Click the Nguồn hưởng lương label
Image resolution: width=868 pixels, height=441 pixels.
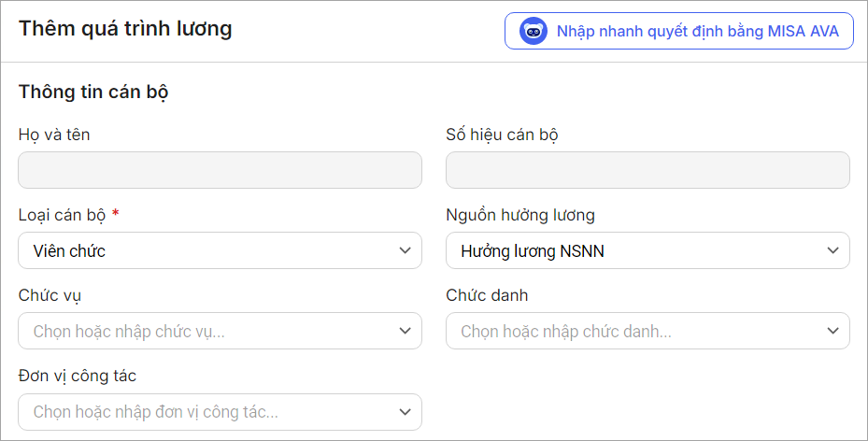click(520, 215)
